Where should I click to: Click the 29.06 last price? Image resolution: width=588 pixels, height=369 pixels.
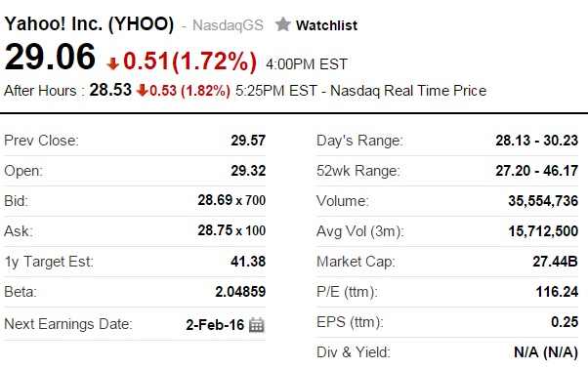(50, 57)
